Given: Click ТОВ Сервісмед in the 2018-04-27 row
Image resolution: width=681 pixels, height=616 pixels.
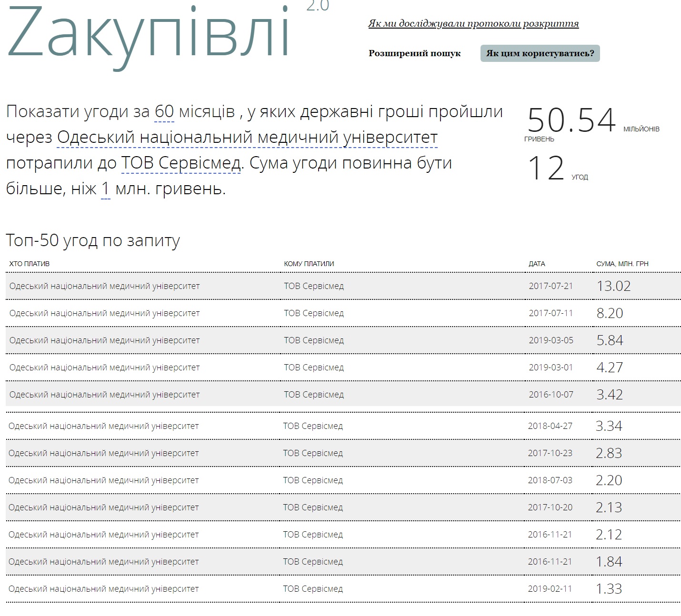Looking at the screenshot, I should (313, 426).
